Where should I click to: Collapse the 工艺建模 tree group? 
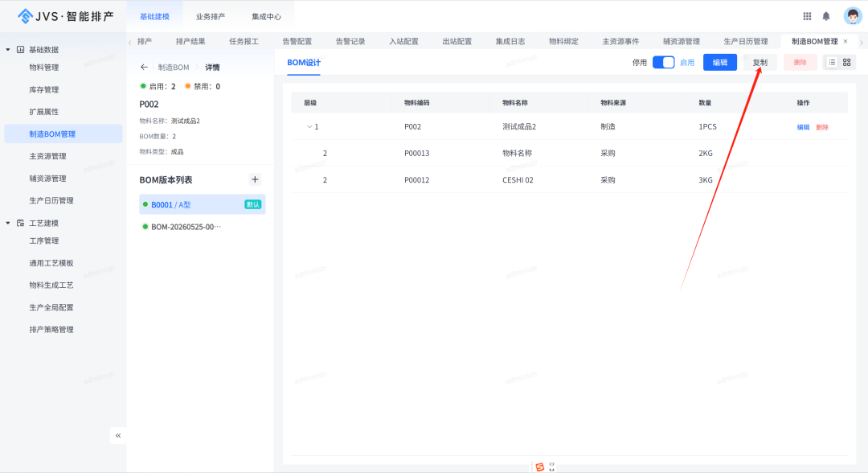point(8,223)
